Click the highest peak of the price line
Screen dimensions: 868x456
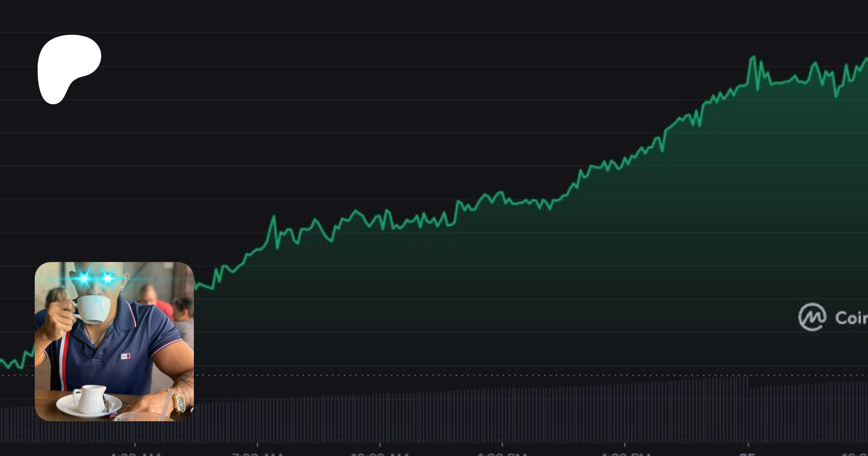point(752,57)
